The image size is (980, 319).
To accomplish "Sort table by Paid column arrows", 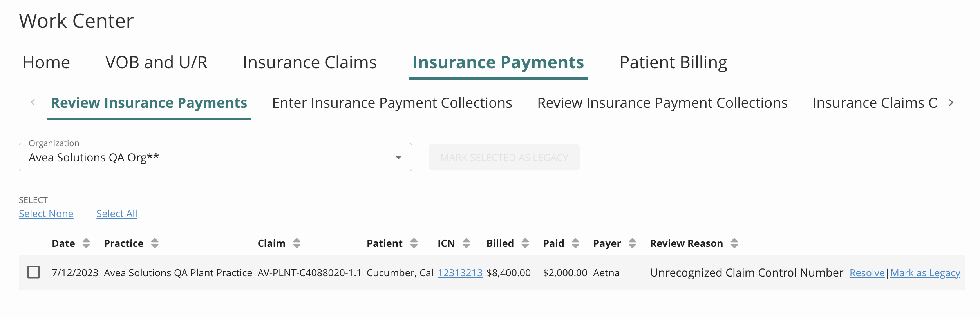I will [575, 243].
